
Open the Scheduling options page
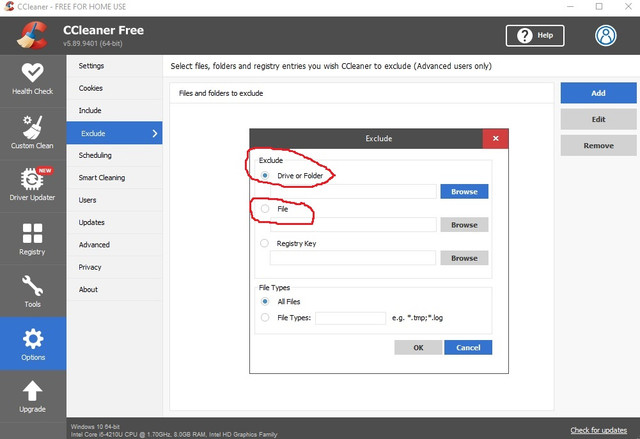pos(114,155)
